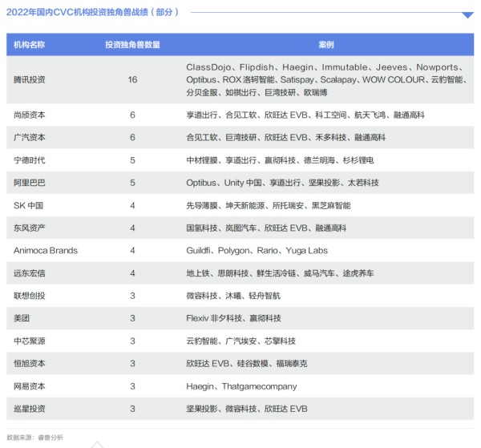The image size is (481, 448).
Task: Click the count '3' in the 中芯聚源 row
Action: click(132, 341)
